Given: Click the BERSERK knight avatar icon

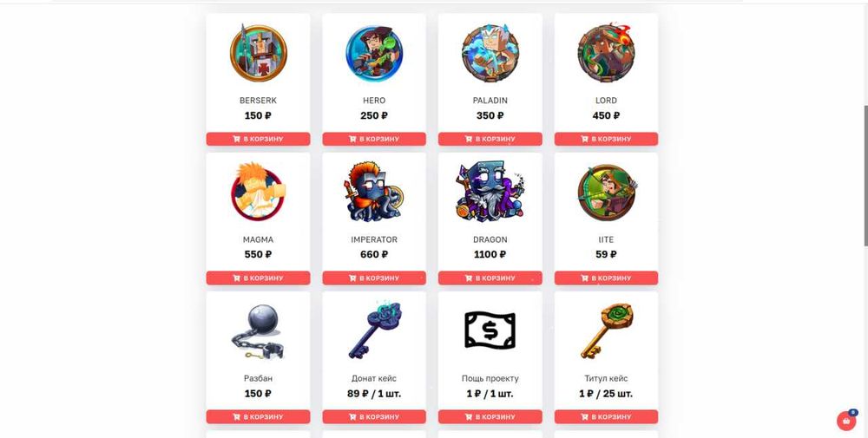Looking at the screenshot, I should (258, 53).
